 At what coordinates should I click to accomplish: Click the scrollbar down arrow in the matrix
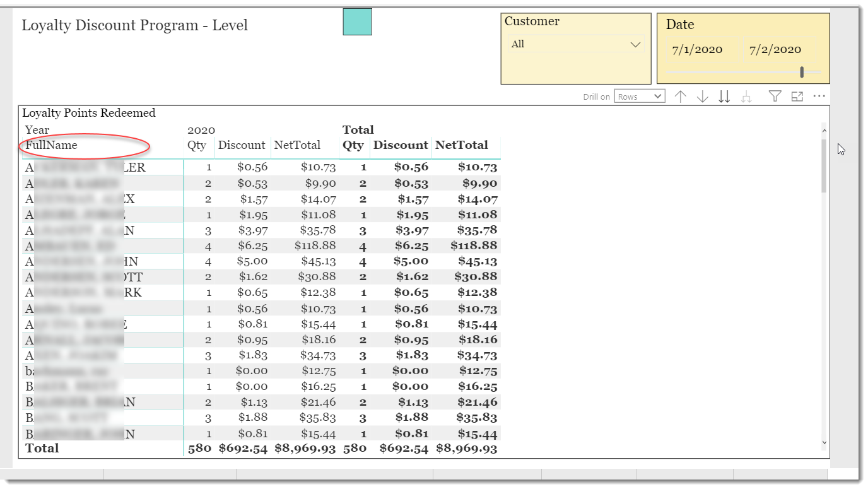(x=824, y=443)
